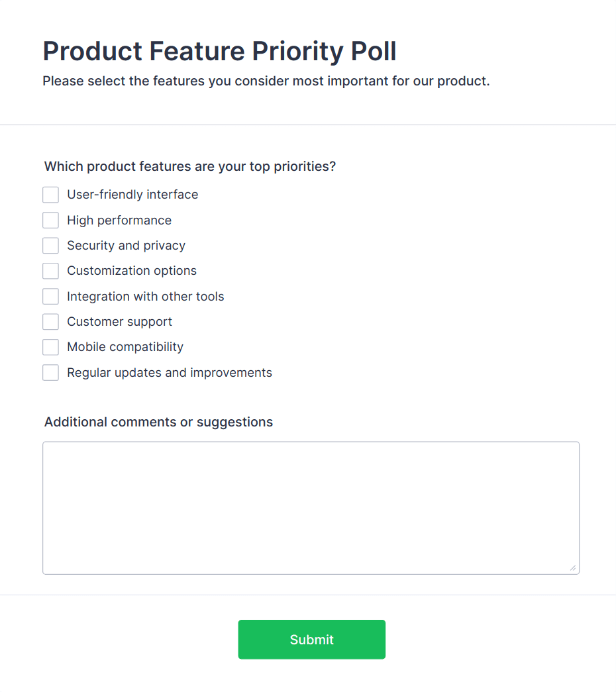The width and height of the screenshot is (616, 692).
Task: Click the Submit button
Action: [x=311, y=640]
